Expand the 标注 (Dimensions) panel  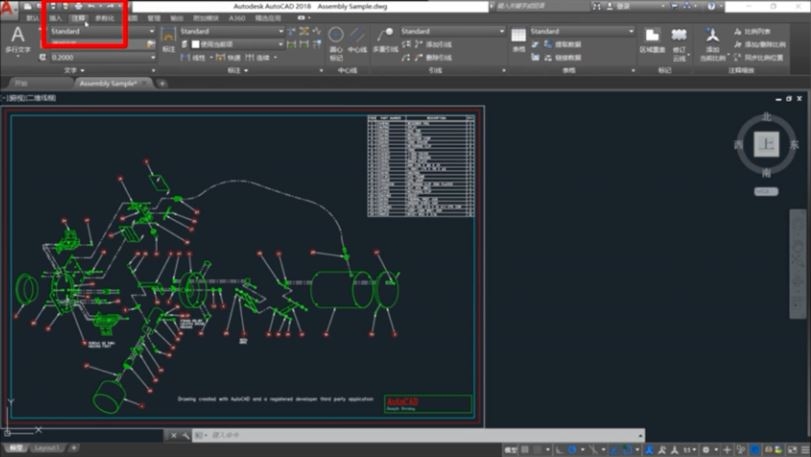click(238, 70)
